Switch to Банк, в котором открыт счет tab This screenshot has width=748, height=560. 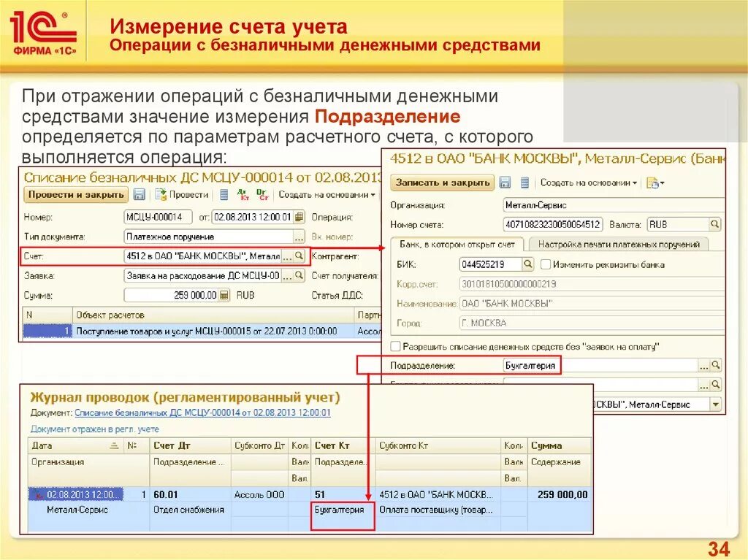tap(457, 245)
